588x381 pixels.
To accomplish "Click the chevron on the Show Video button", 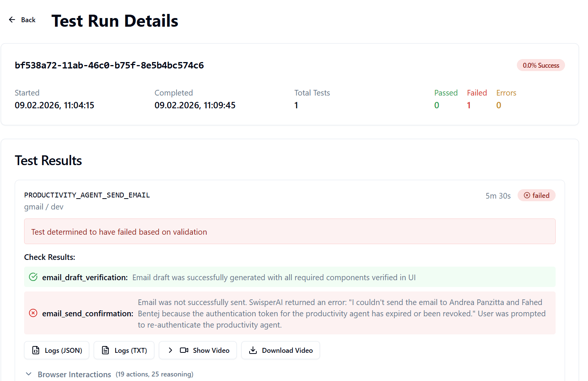I will [x=170, y=350].
